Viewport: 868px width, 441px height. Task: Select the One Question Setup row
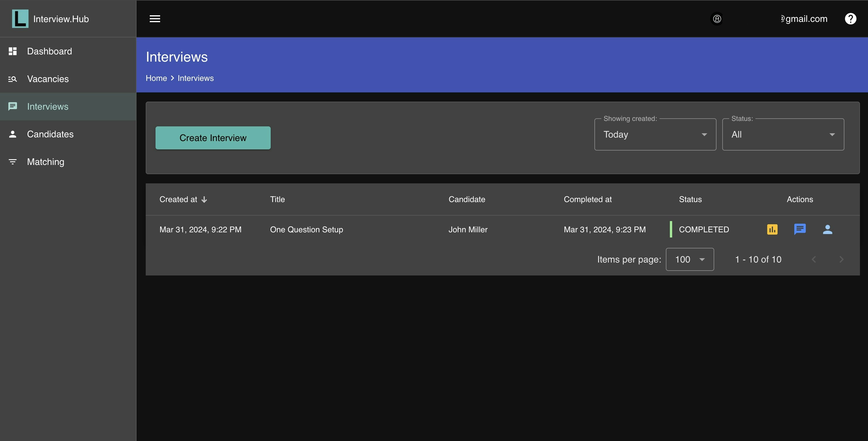[306, 229]
